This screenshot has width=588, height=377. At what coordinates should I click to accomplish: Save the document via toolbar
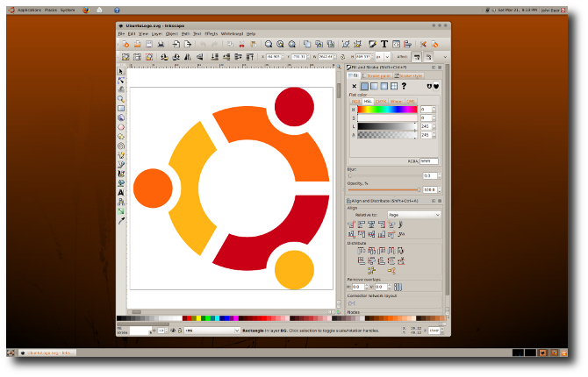click(x=149, y=44)
